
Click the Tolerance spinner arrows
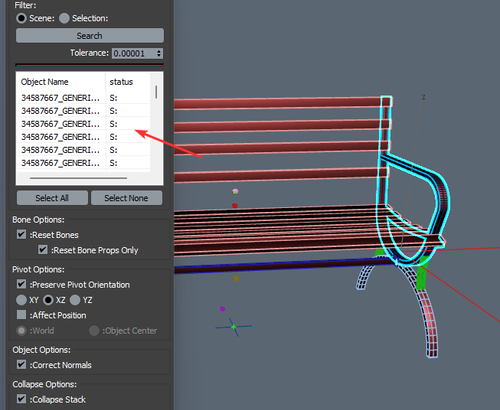159,53
